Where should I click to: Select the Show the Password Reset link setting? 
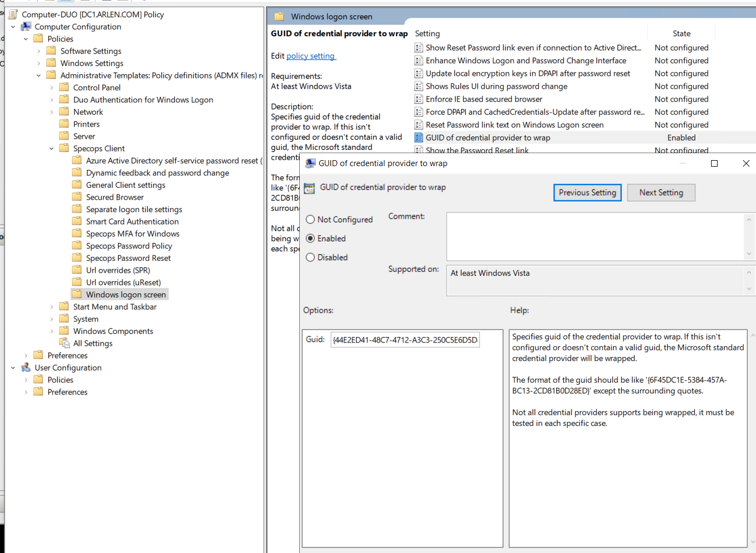coord(477,150)
